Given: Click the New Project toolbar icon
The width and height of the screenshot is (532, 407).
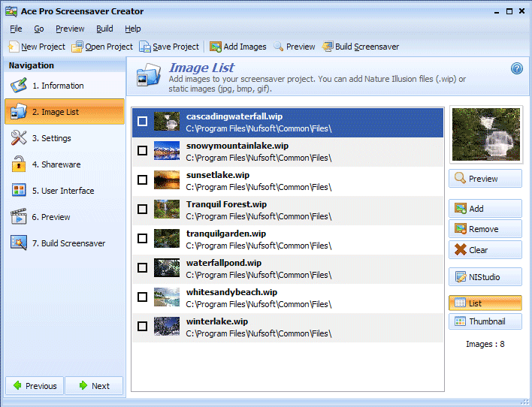Looking at the screenshot, I should coord(14,47).
